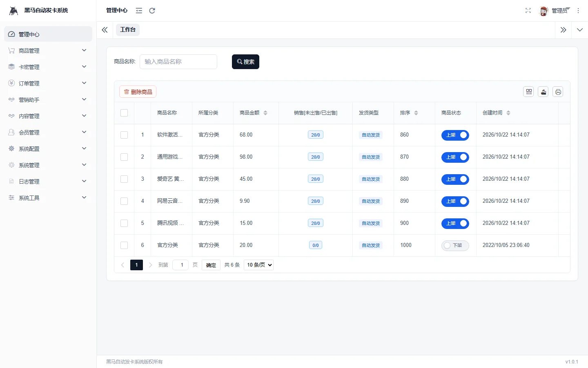Check the row 1 软件激活 checkbox
This screenshot has width=588, height=368.
pos(124,135)
